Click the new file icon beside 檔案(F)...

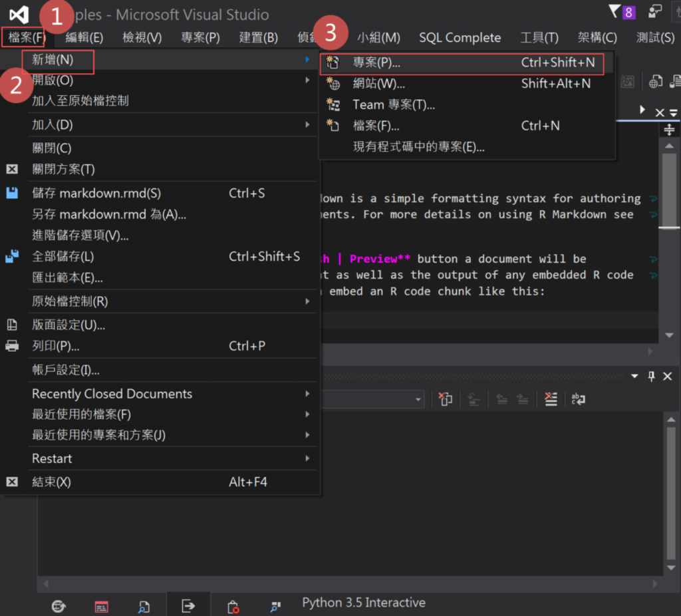coord(333,126)
